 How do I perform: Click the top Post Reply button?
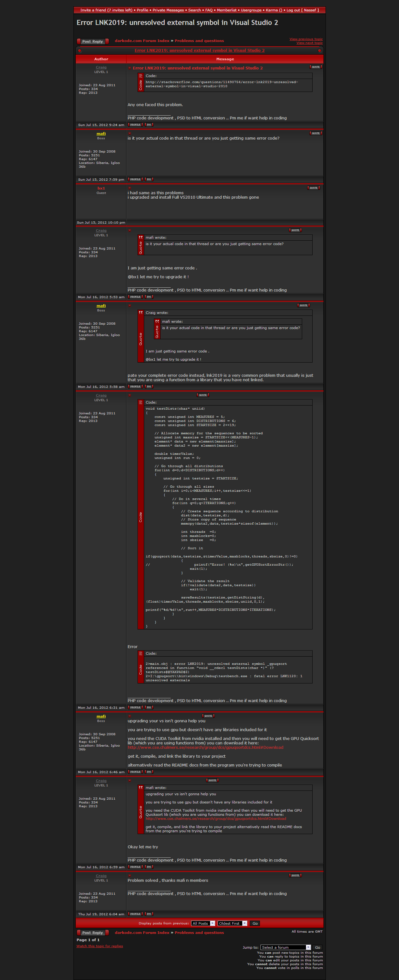click(92, 41)
